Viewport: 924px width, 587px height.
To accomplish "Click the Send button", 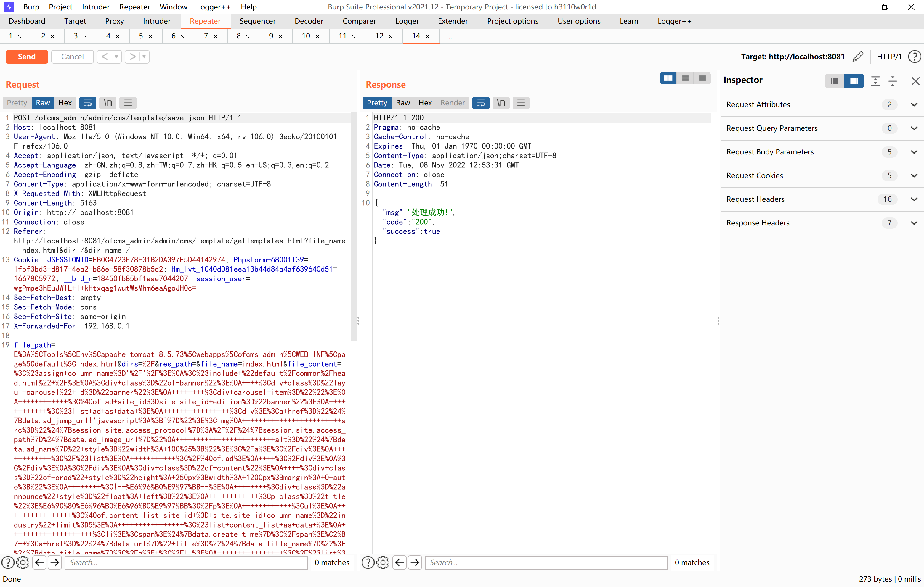I will pos(26,56).
